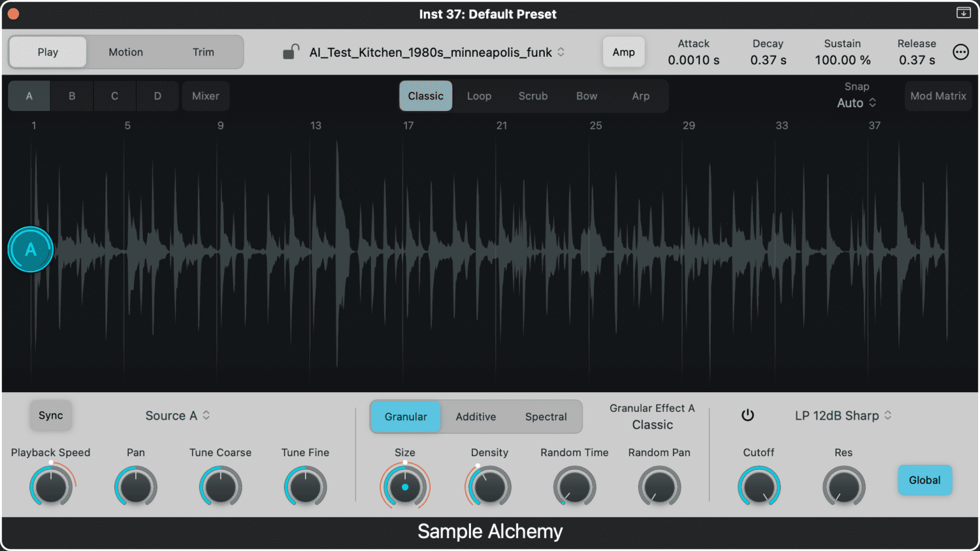The width and height of the screenshot is (980, 551).
Task: Open the Source A dropdown
Action: 177,415
